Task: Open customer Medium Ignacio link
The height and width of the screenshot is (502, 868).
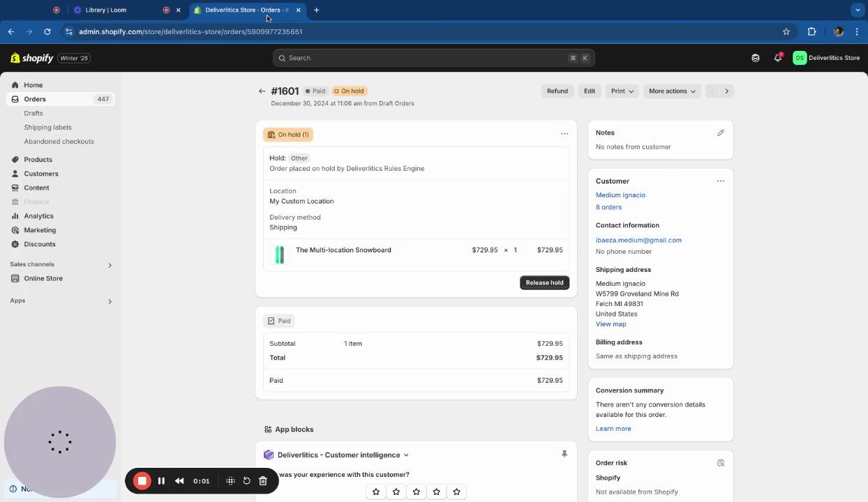Action: pyautogui.click(x=620, y=195)
